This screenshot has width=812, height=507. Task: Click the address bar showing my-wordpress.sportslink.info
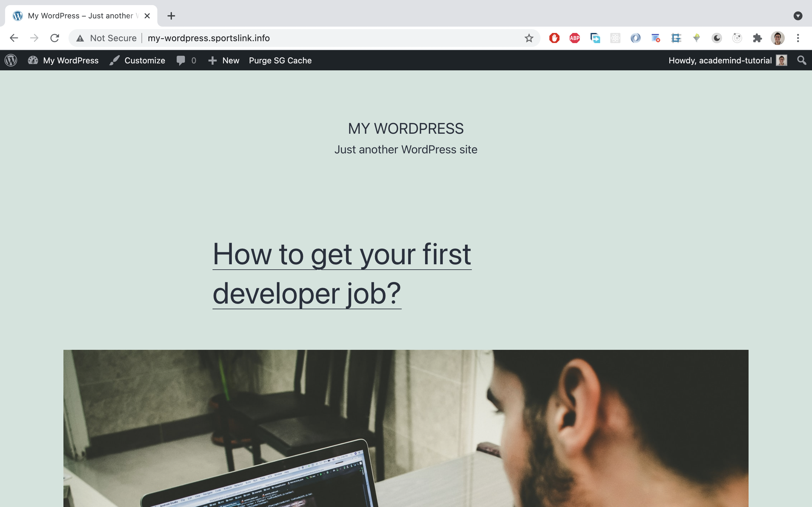point(209,38)
